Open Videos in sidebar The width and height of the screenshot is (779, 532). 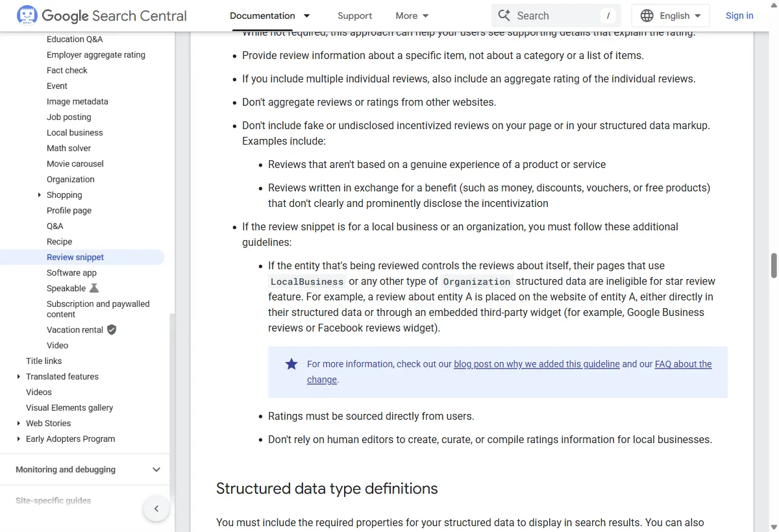tap(39, 392)
